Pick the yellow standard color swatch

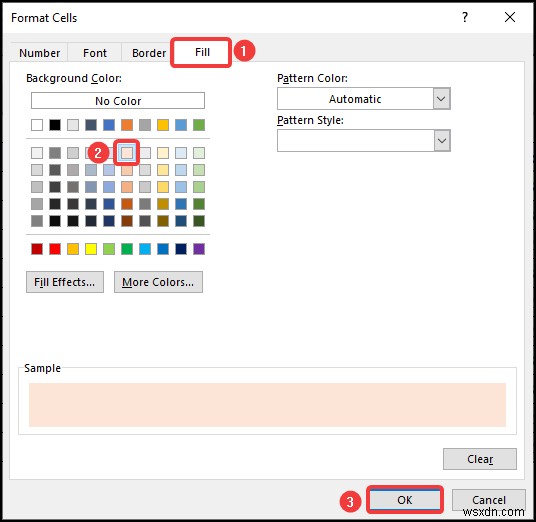pyautogui.click(x=91, y=249)
